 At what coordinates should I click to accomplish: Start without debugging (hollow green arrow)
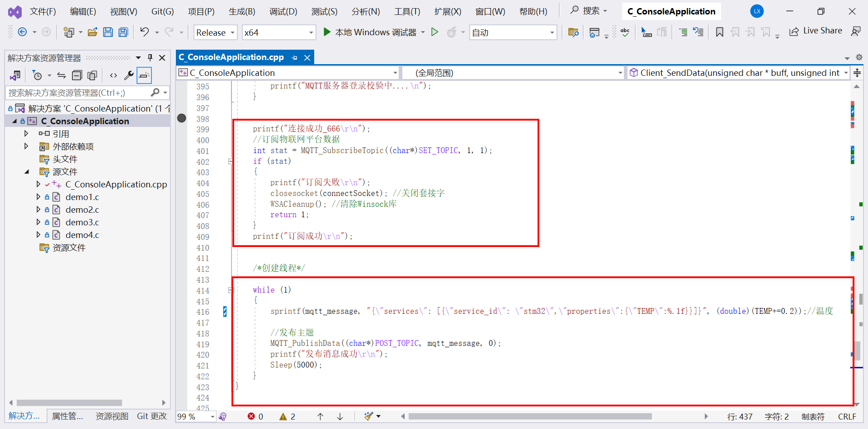tap(434, 32)
